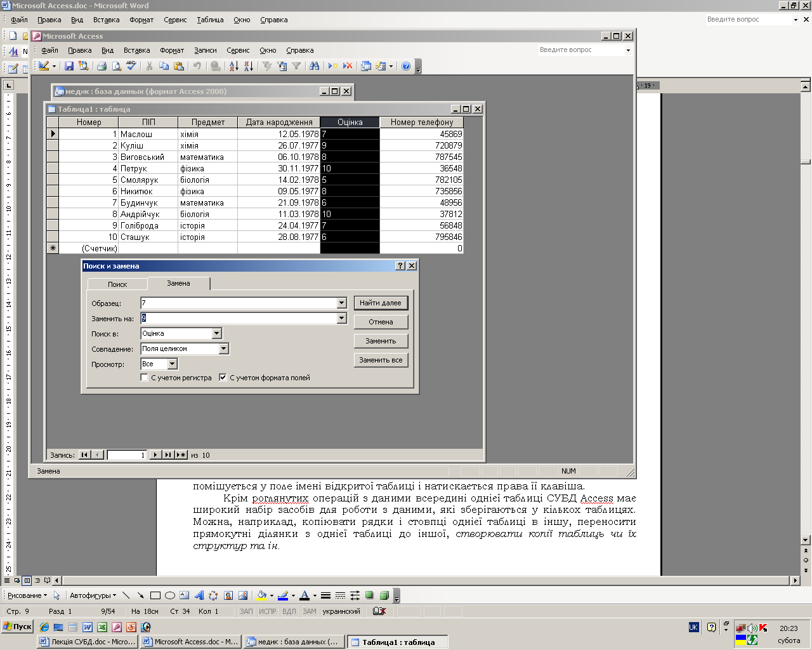812x650 pixels.
Task: Open Print in the Access toolbar
Action: pos(101,66)
